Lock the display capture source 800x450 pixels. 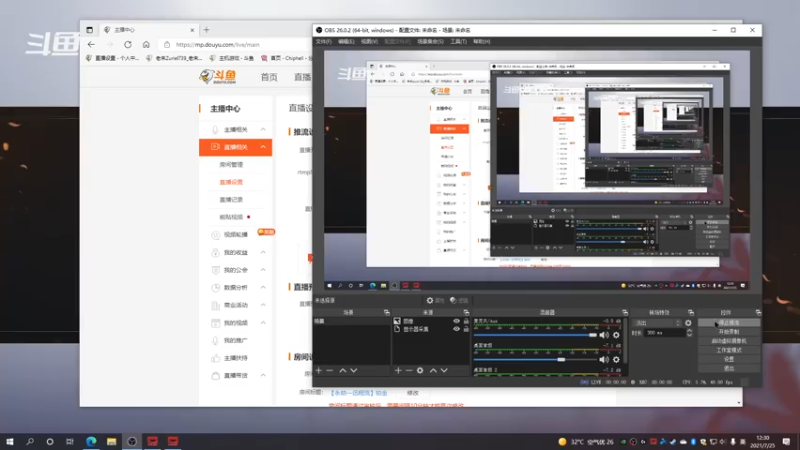[x=466, y=329]
